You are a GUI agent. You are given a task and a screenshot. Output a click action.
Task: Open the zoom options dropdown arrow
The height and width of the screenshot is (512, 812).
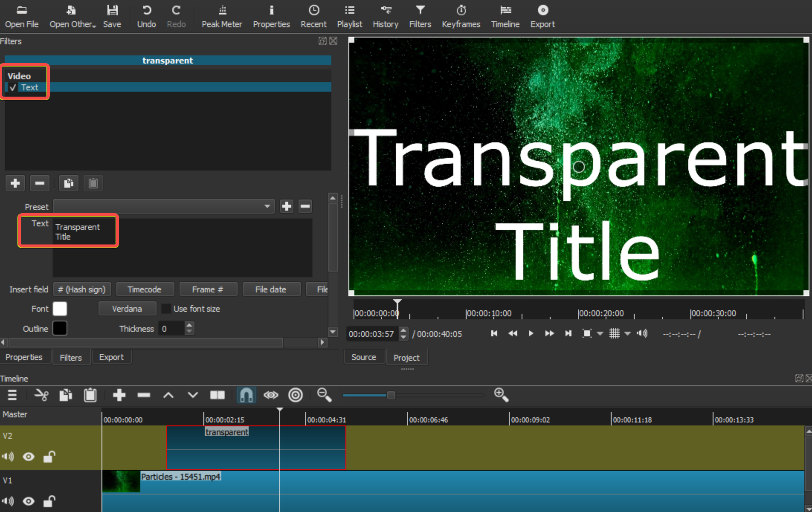pos(600,334)
